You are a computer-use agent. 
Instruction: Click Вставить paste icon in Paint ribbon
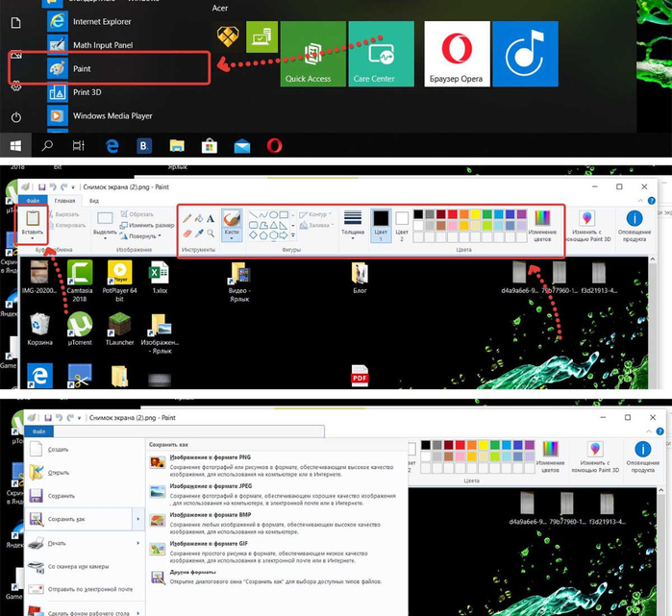(33, 218)
